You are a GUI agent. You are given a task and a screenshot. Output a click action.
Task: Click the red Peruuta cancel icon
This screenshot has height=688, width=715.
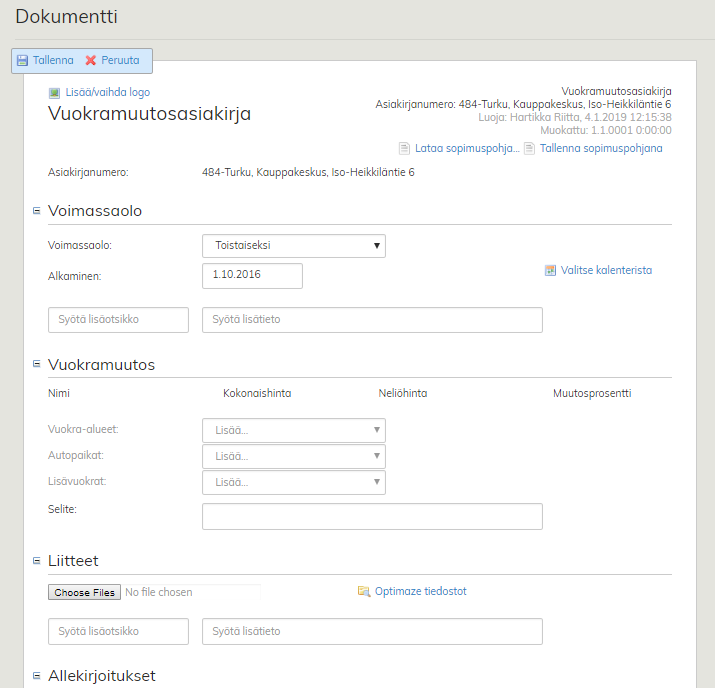pos(91,61)
